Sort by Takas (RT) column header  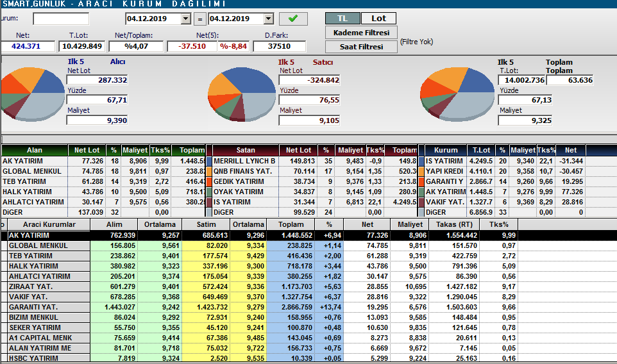point(454,224)
